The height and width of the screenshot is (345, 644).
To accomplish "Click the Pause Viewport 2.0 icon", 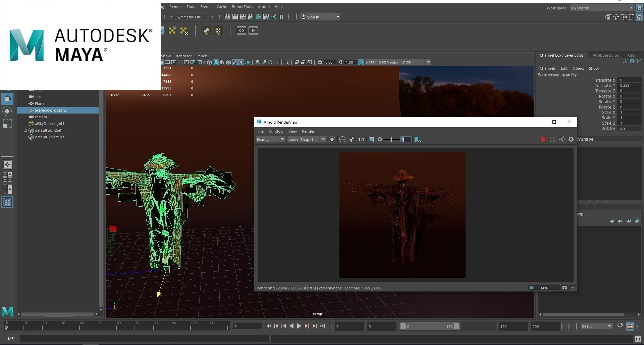I will coord(281,17).
